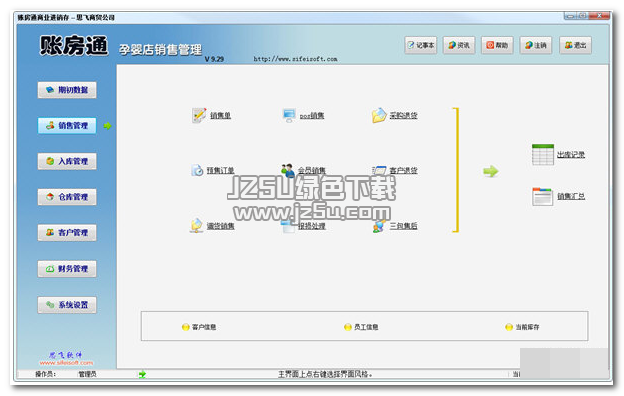Click the www.sifeisoft.com link under the sidebar logo
Image resolution: width=624 pixels, height=396 pixels.
tap(66, 363)
